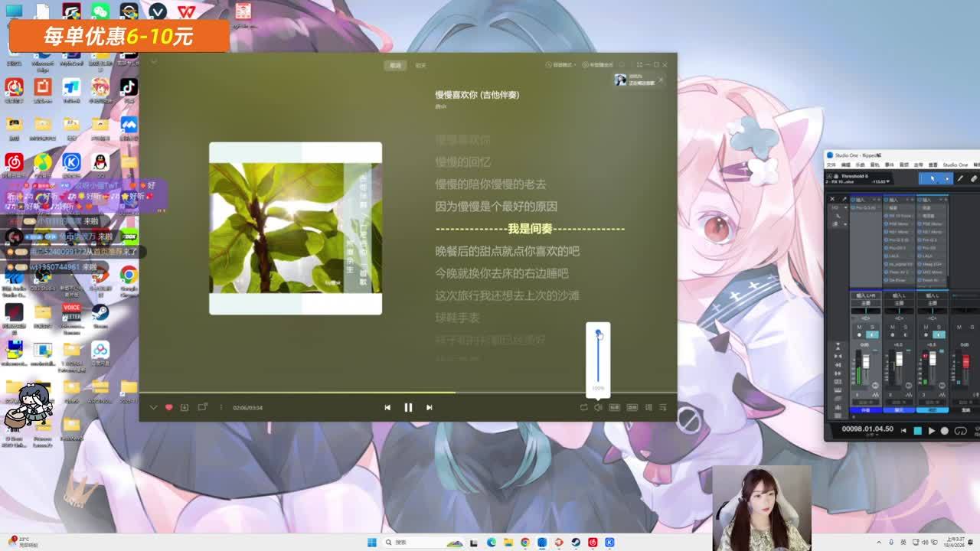Click Play in Studio One transport

pos(931,431)
